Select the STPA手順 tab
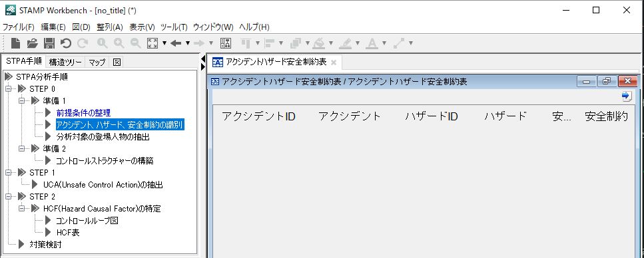The height and width of the screenshot is (258, 644). tap(24, 62)
